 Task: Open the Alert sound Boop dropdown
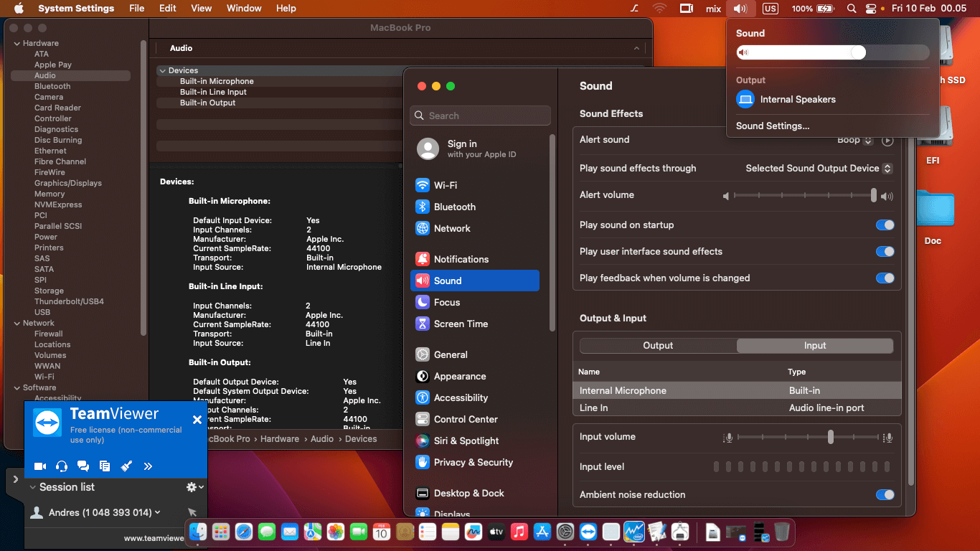855,141
